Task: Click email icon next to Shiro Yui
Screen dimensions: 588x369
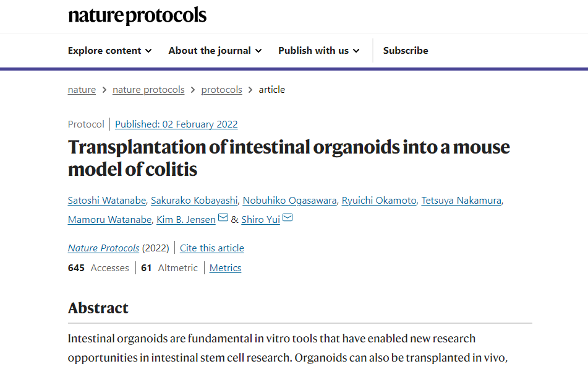Action: click(x=288, y=219)
